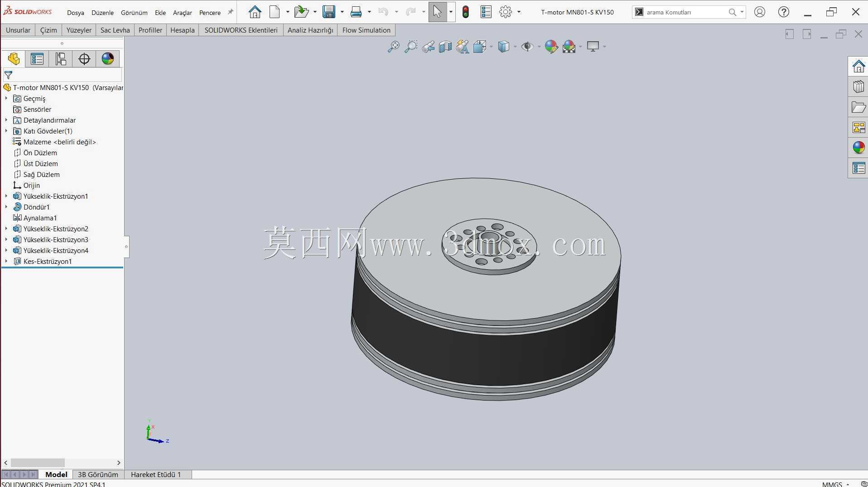Open the Options gear dropdown arrow
Viewport: 868px width, 487px height.
[519, 12]
